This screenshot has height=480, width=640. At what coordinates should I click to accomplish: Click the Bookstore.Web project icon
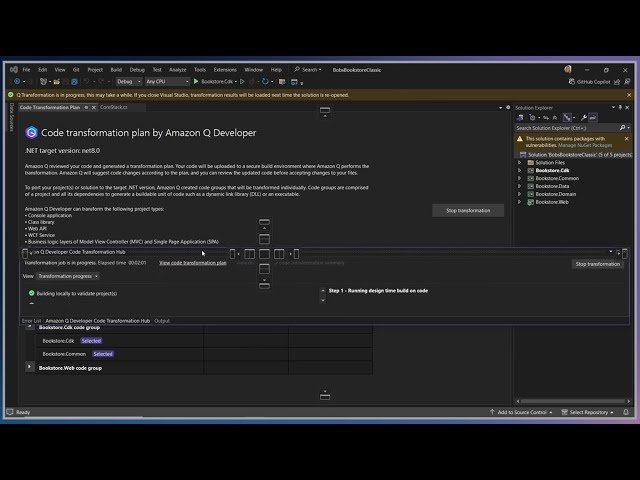pos(531,202)
